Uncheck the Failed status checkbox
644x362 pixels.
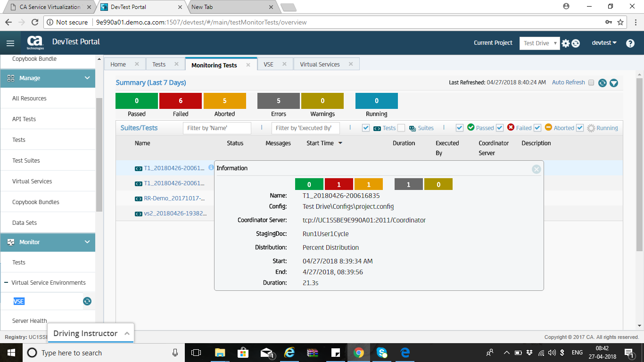click(x=500, y=128)
